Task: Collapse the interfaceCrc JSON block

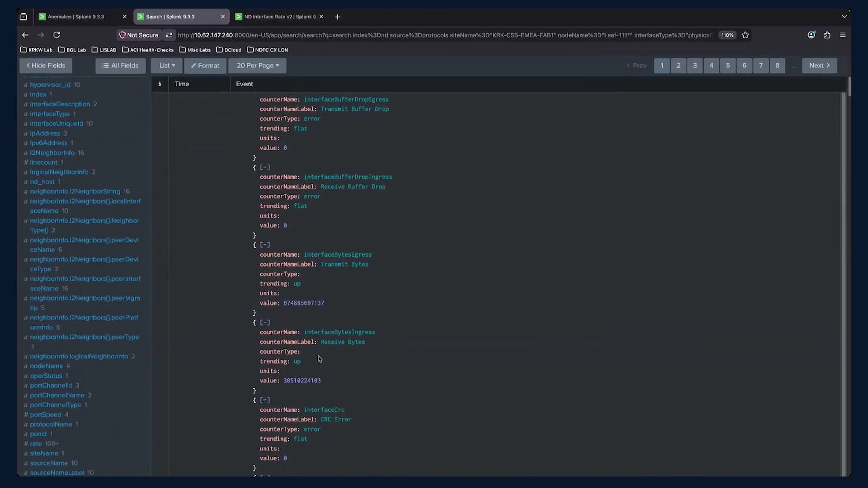Action: click(265, 400)
